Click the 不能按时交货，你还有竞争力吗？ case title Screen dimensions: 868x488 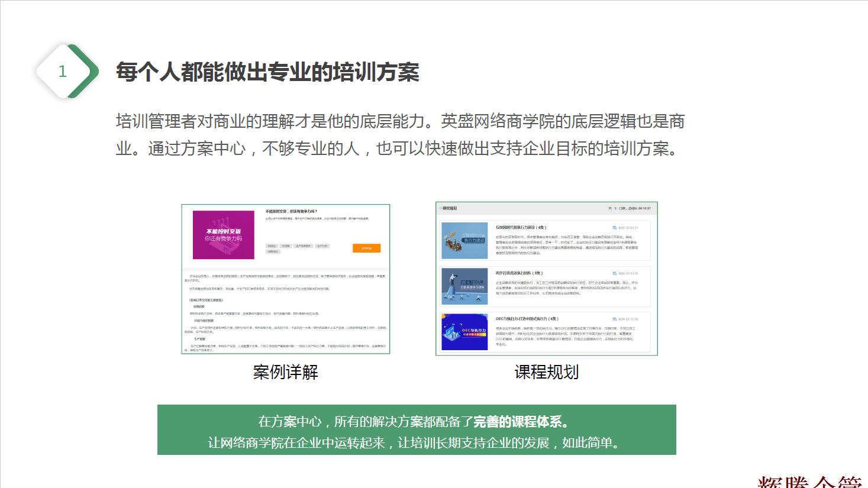pyautogui.click(x=291, y=211)
